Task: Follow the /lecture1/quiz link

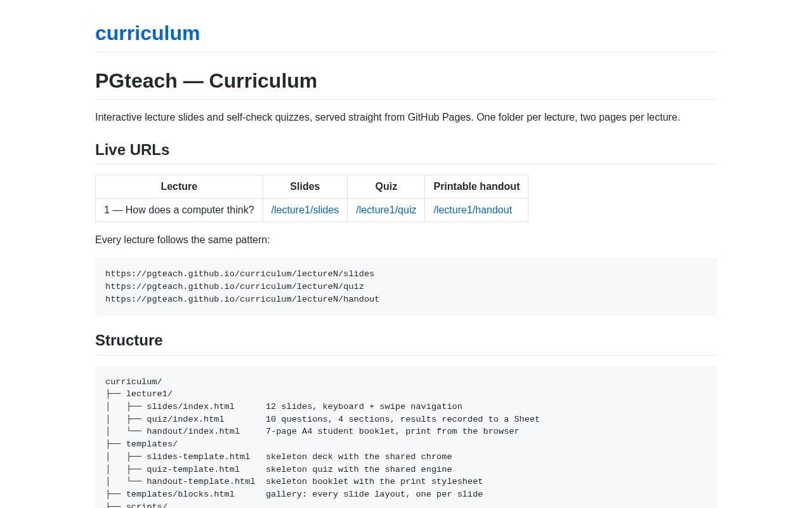Action: (x=386, y=210)
